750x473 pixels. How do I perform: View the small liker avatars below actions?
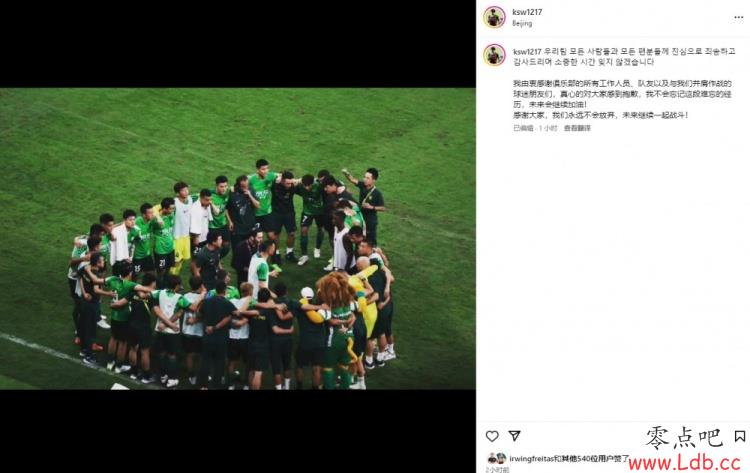tap(496, 458)
